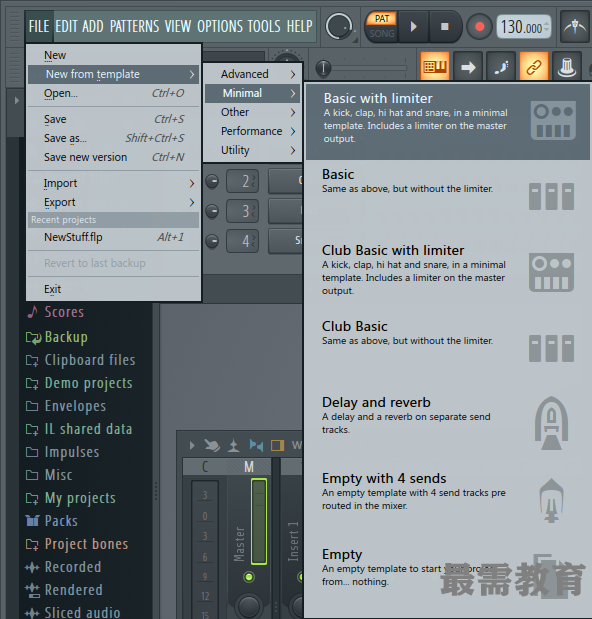592x619 pixels.
Task: Select the Empty with 4 sends template
Action: point(448,501)
